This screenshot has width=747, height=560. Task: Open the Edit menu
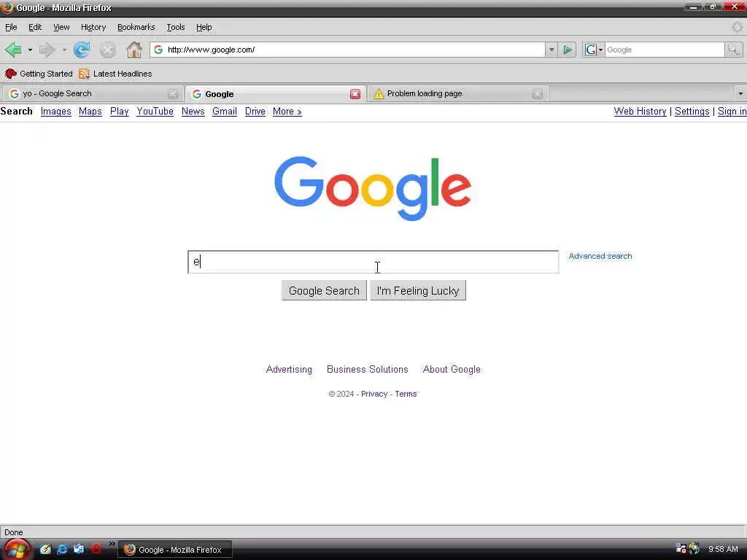coord(35,27)
